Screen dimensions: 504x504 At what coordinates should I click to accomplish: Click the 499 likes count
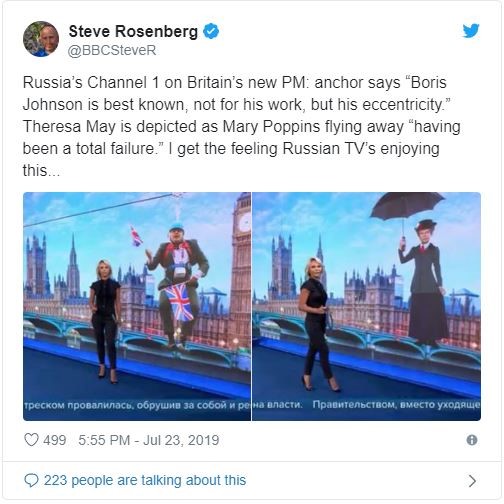coord(54,440)
